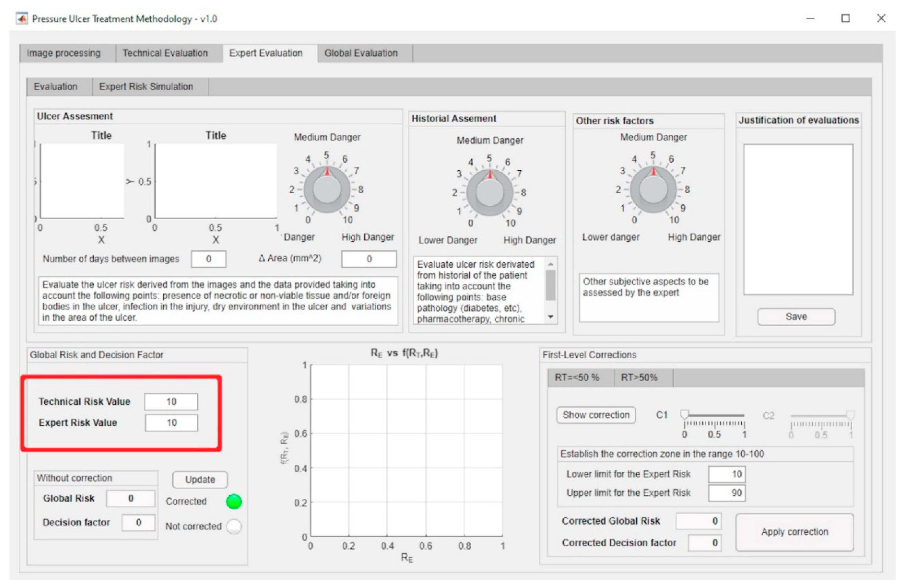Click the Show correction button

point(596,415)
